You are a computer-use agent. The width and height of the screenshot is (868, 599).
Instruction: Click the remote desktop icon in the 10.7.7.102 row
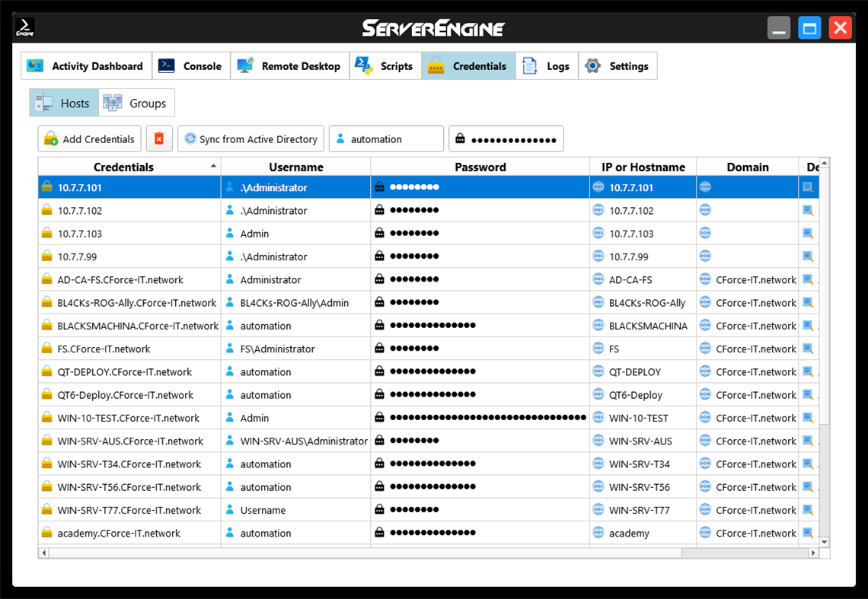pos(809,210)
